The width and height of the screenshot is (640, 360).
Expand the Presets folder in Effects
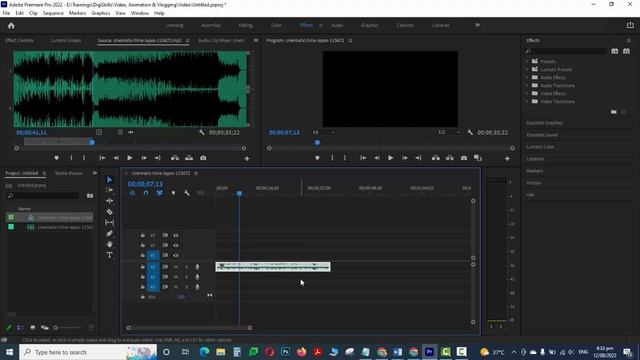(x=527, y=61)
